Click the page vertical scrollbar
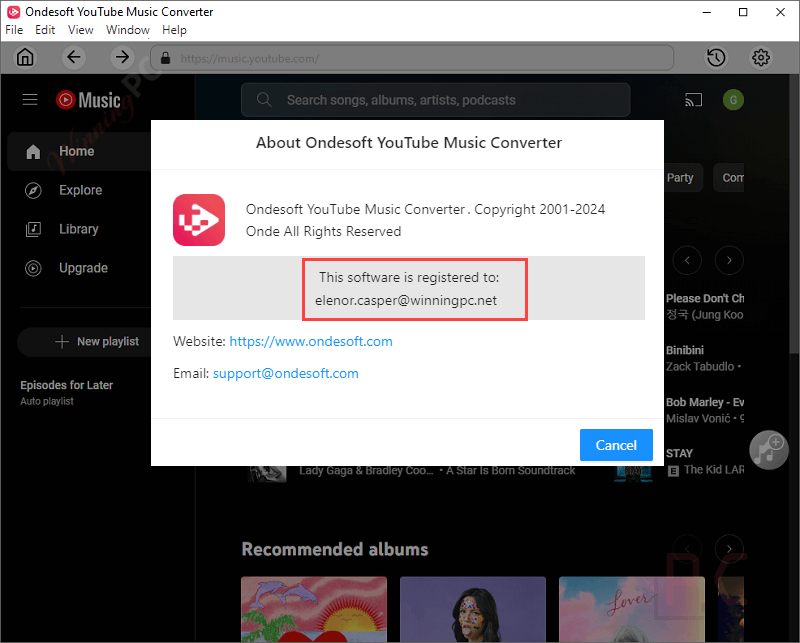 pos(794,214)
